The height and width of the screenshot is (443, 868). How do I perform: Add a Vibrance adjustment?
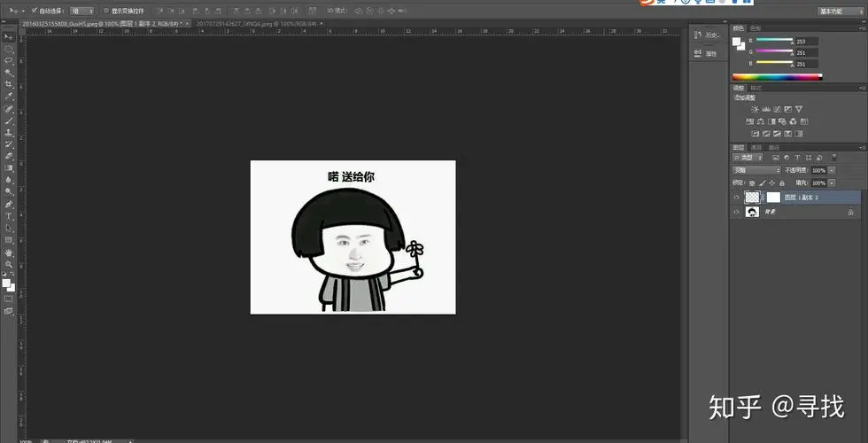(x=799, y=109)
